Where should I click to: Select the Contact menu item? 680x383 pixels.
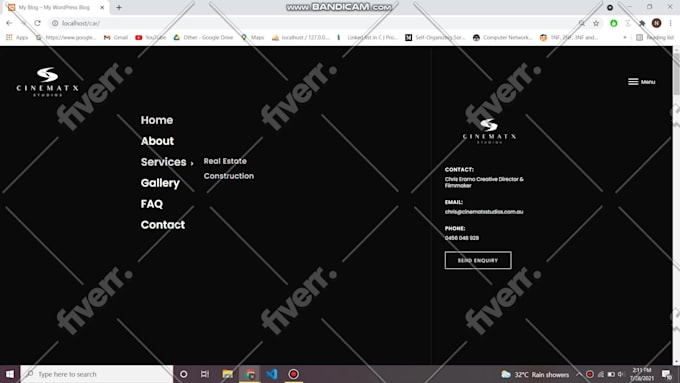point(163,225)
